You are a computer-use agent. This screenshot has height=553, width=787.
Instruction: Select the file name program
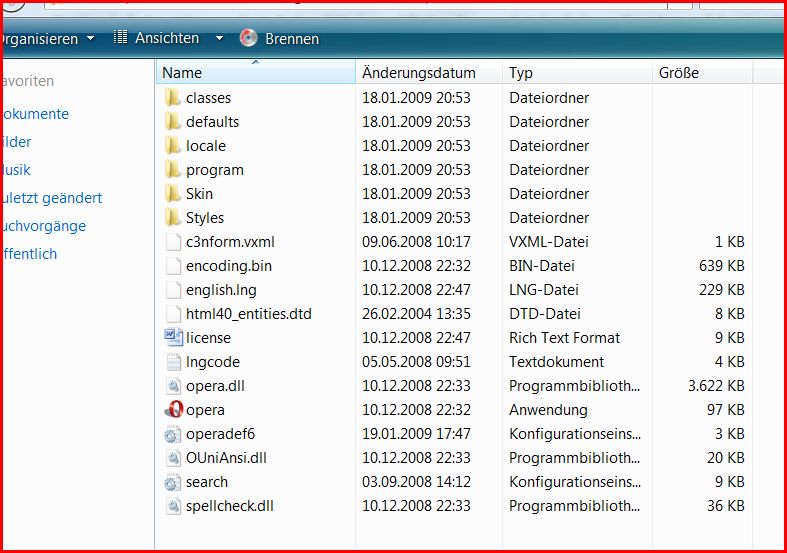[x=215, y=170]
